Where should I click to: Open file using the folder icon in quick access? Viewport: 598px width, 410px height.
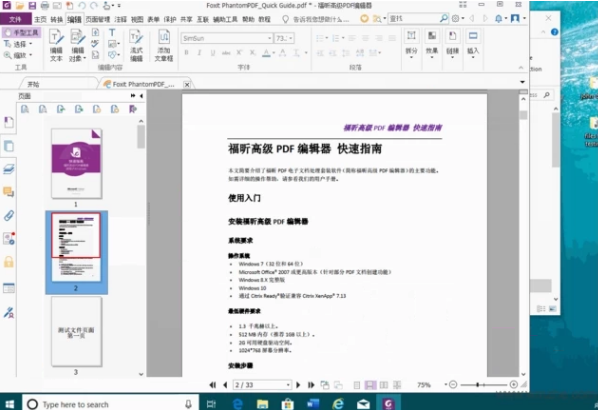20,6
